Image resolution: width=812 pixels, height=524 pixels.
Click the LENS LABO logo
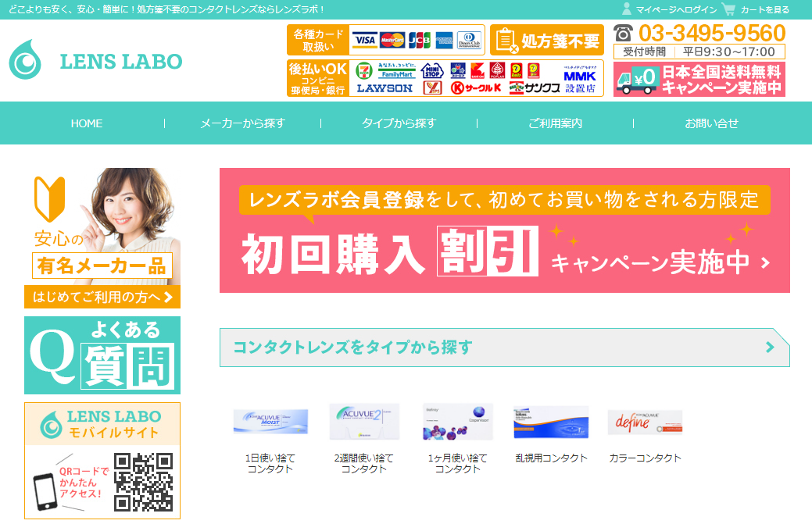[95, 61]
